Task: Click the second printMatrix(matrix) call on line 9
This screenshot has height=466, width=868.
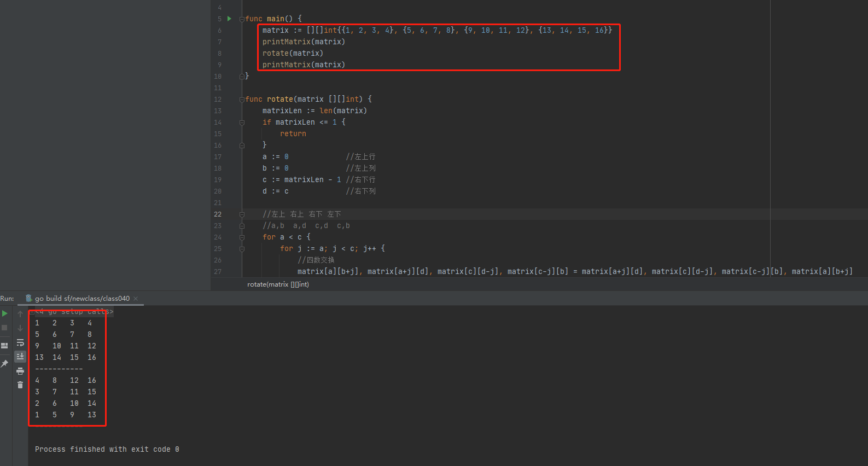Action: (x=304, y=65)
